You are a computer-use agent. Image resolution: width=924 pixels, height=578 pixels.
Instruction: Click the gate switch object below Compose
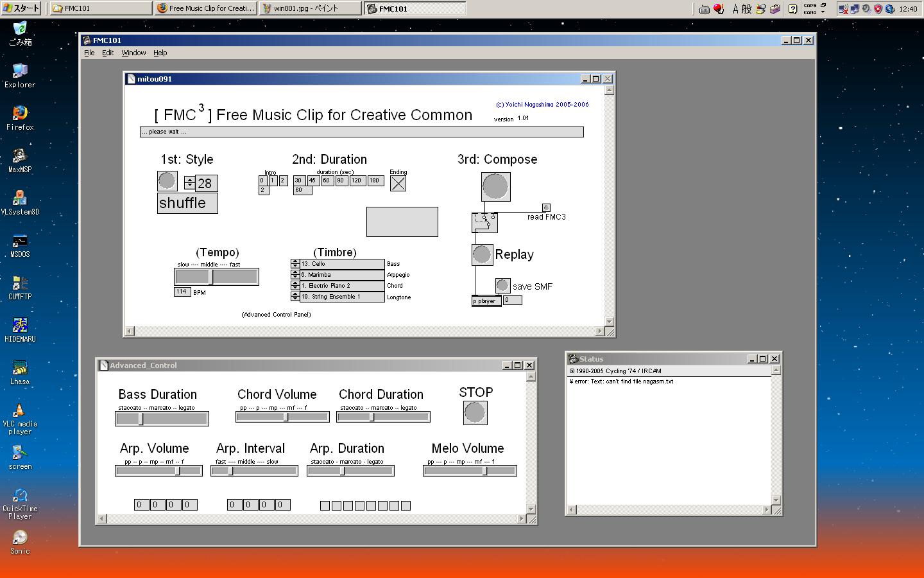tap(484, 223)
